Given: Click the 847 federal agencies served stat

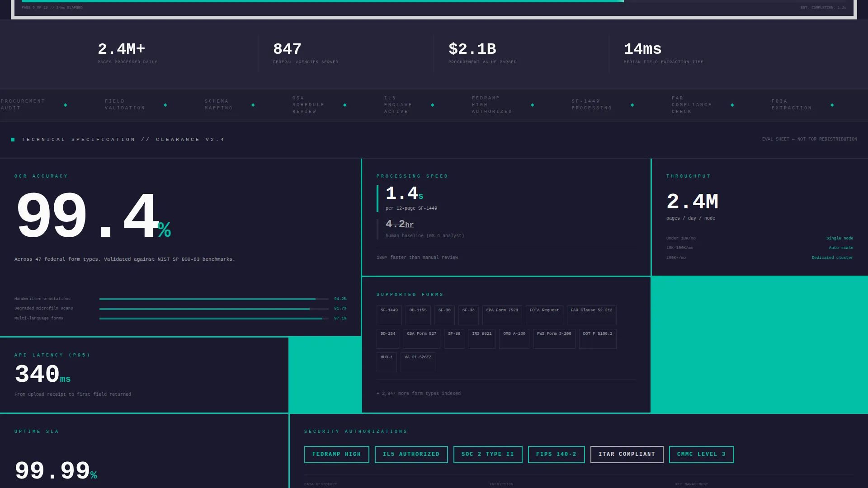Looking at the screenshot, I should pos(306,53).
